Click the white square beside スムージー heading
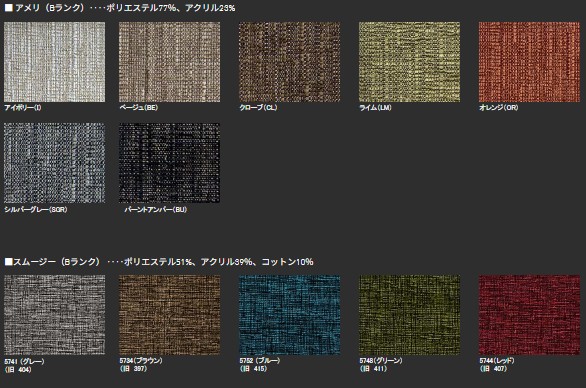586x388 pixels. coord(9,262)
